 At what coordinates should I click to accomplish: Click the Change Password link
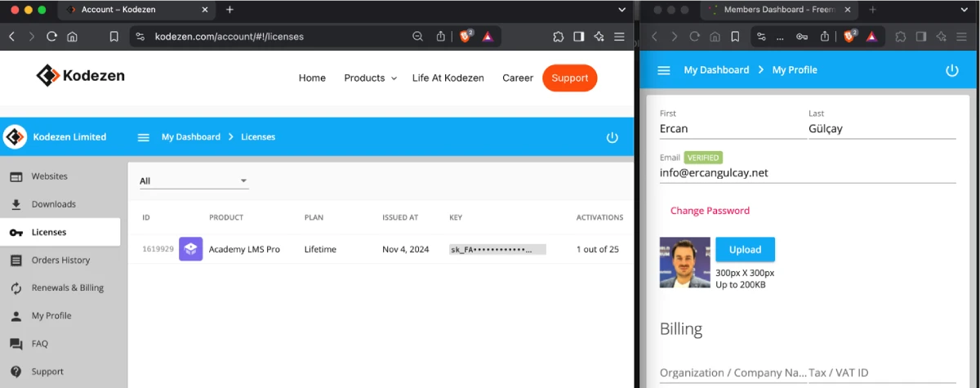click(710, 211)
